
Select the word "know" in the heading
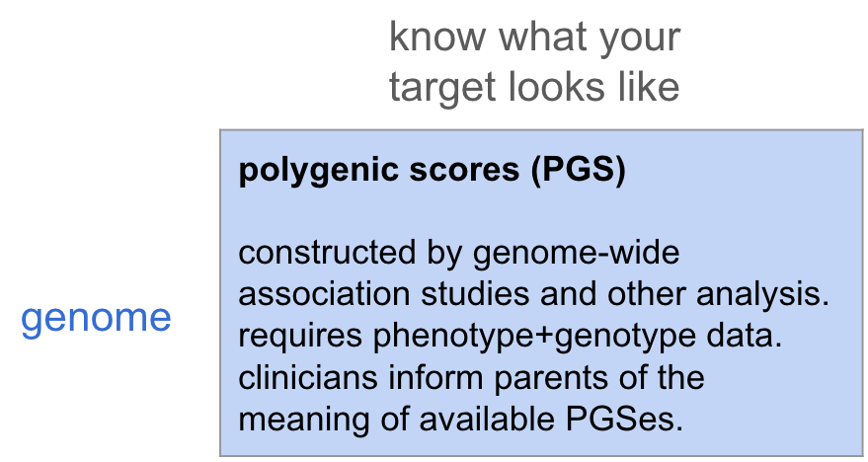click(x=437, y=37)
